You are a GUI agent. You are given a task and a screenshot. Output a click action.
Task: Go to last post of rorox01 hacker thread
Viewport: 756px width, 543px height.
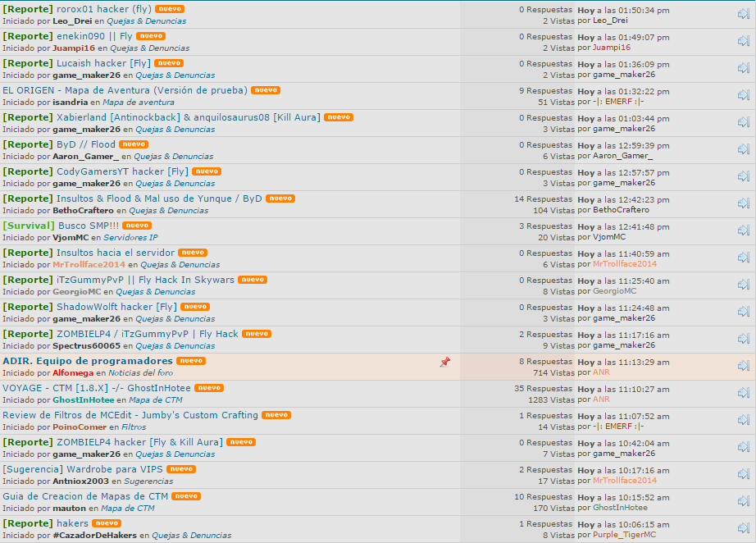coord(744,14)
